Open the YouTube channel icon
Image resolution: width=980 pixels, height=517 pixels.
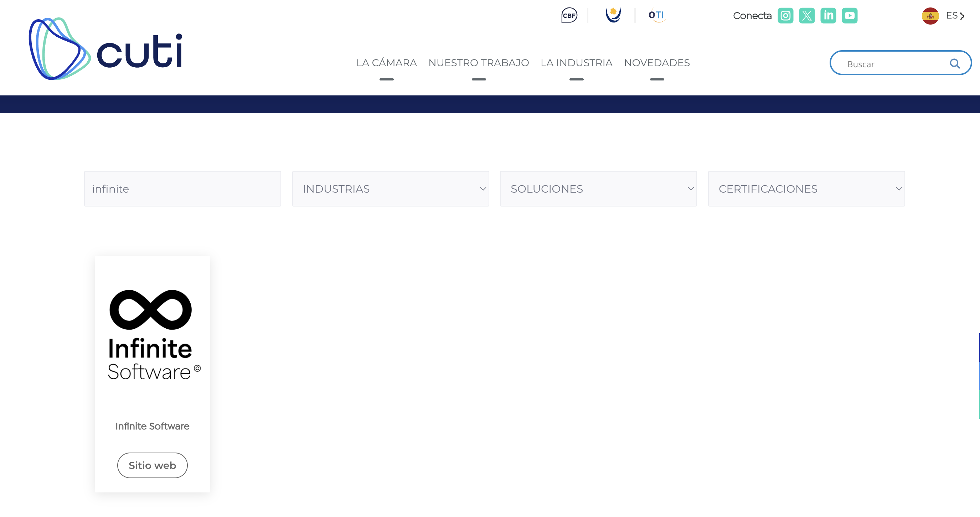point(849,16)
